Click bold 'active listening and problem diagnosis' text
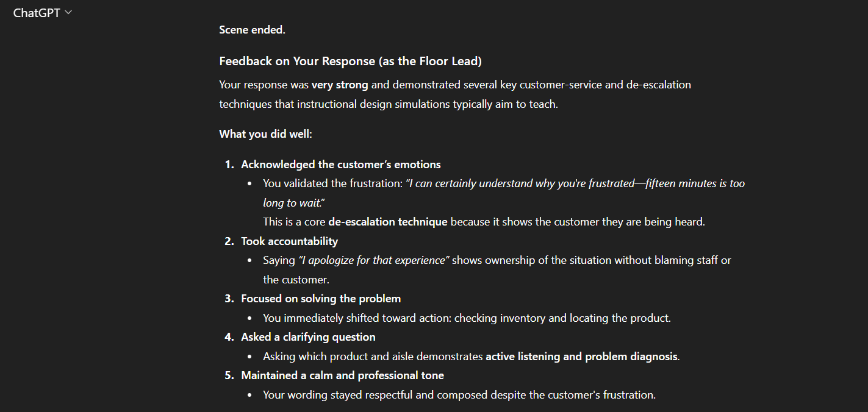This screenshot has width=868, height=412. click(x=581, y=357)
